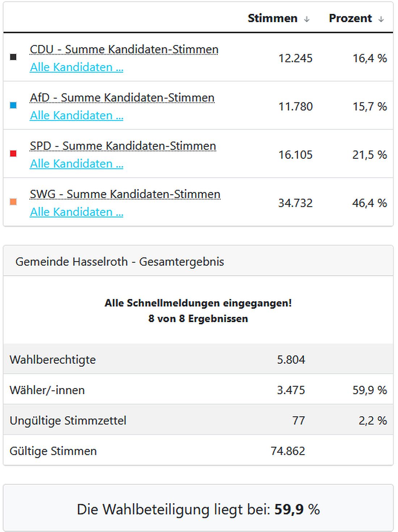Click the orange SWG party color square
The height and width of the screenshot is (532, 398).
coord(13,201)
